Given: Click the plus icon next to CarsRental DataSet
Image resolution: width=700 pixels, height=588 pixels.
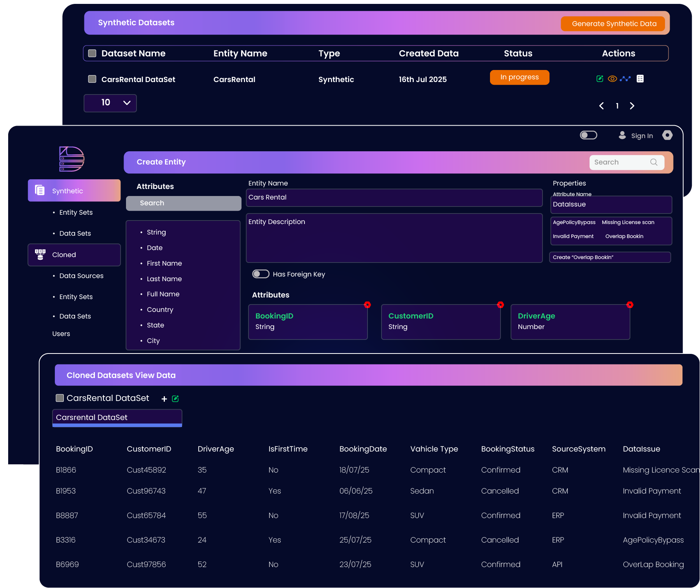Looking at the screenshot, I should [x=164, y=399].
